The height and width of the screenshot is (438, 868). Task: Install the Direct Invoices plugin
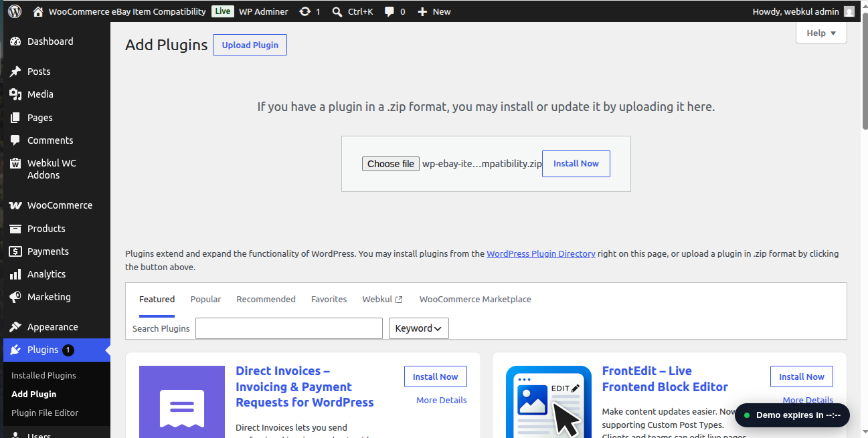(x=436, y=376)
